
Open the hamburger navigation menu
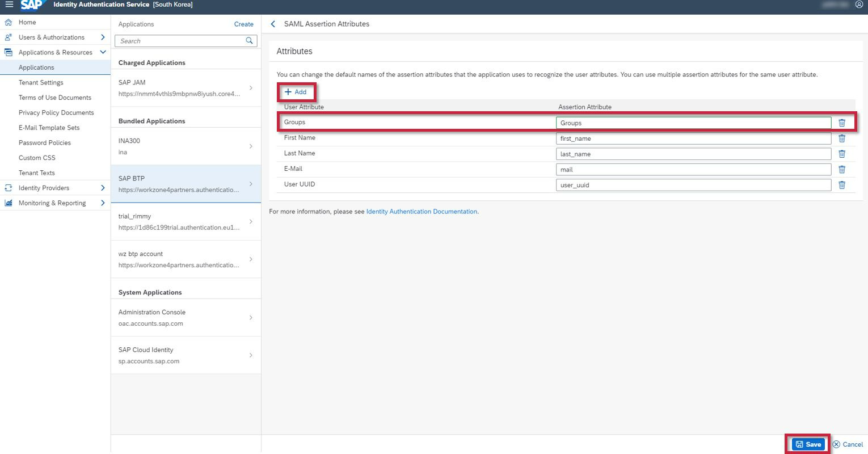(9, 5)
